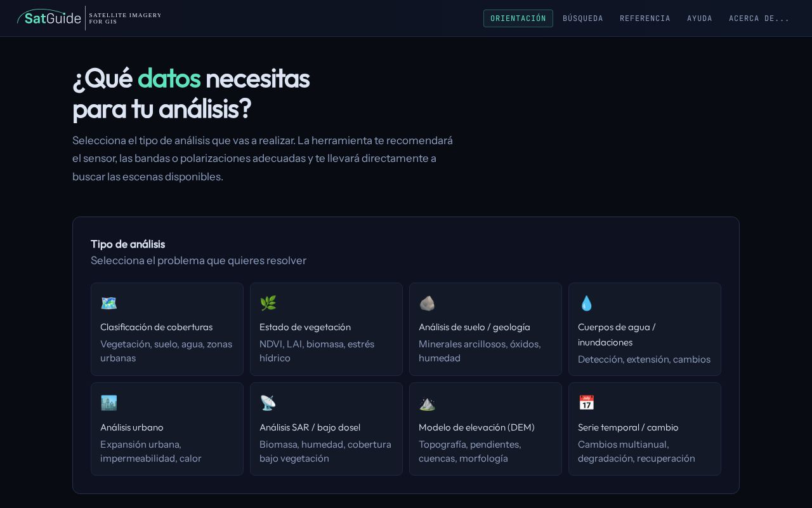Click the cityscape icon for Análisis urbano
Viewport: 812px width, 508px height.
click(x=108, y=403)
